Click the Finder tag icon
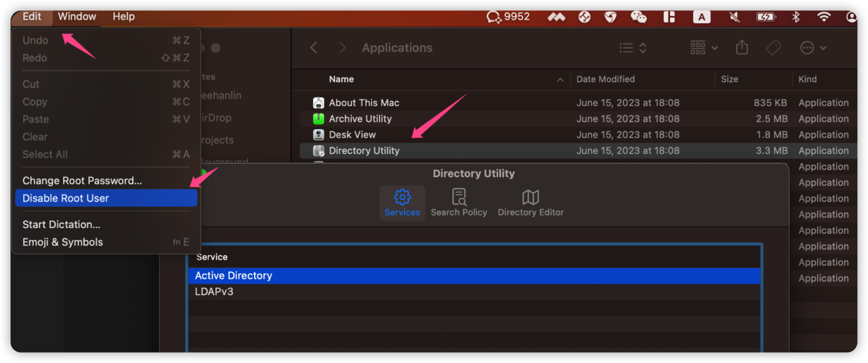This screenshot has height=363, width=868. tap(773, 48)
